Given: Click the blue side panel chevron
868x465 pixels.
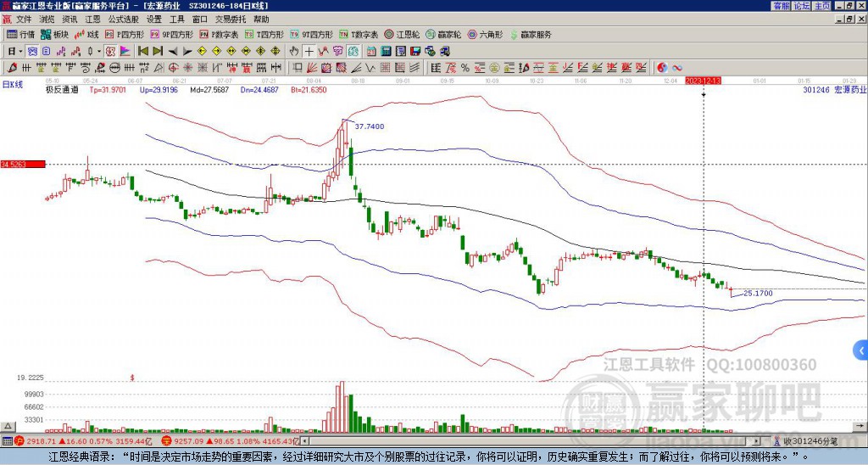Looking at the screenshot, I should 861,350.
